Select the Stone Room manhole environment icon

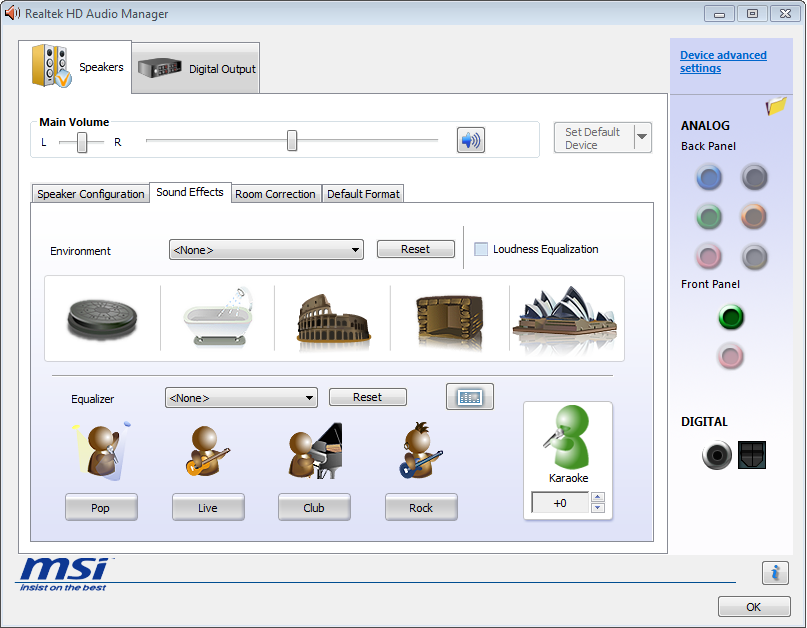tap(102, 319)
